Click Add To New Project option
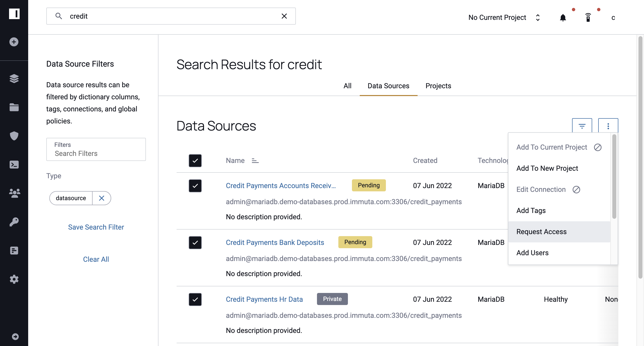This screenshot has height=346, width=644. (x=547, y=168)
